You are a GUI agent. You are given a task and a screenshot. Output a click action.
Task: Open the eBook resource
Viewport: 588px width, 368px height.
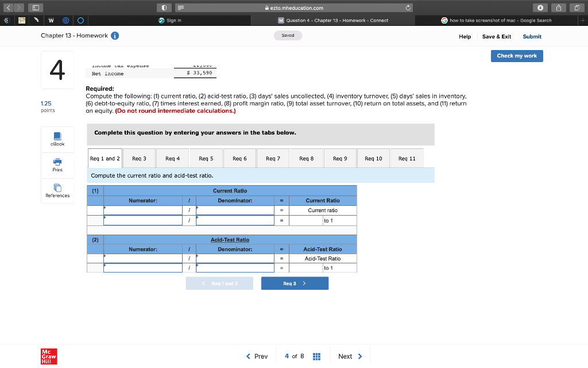[57, 139]
